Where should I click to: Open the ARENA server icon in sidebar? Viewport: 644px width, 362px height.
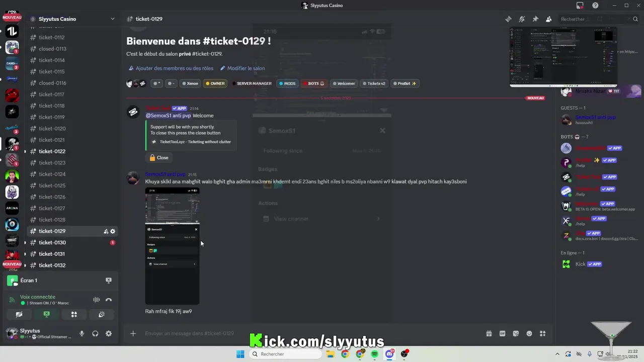(12, 208)
